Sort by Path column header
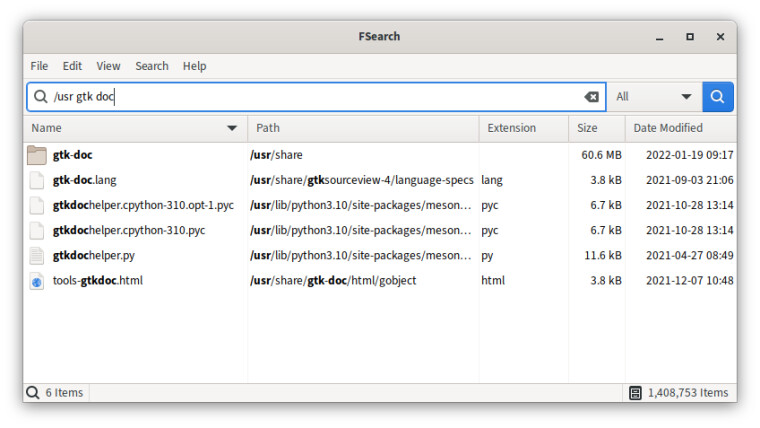 [363, 128]
